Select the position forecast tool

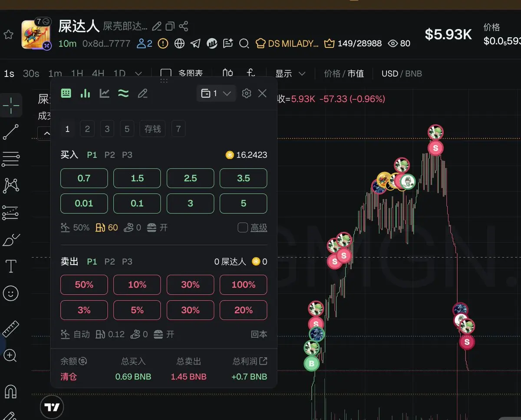11,213
